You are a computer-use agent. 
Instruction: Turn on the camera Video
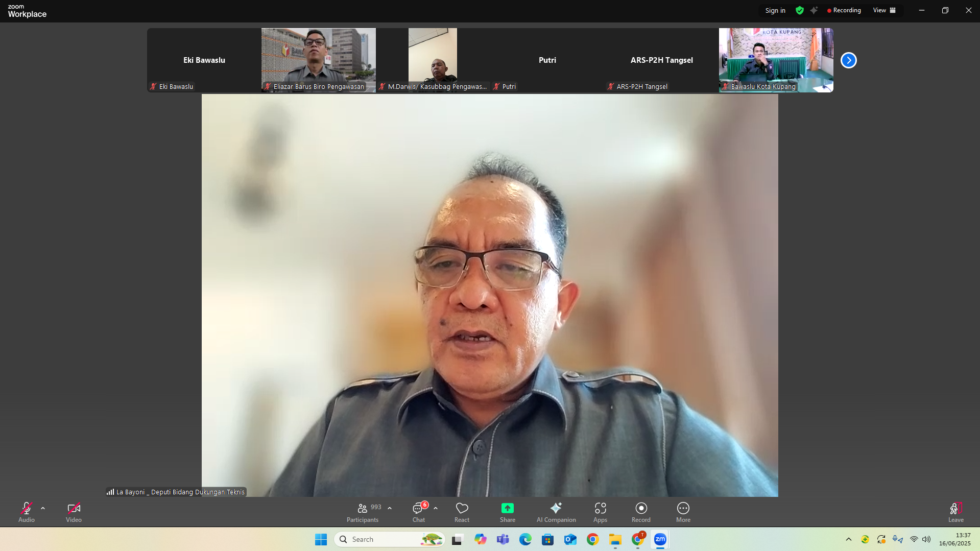(x=74, y=512)
